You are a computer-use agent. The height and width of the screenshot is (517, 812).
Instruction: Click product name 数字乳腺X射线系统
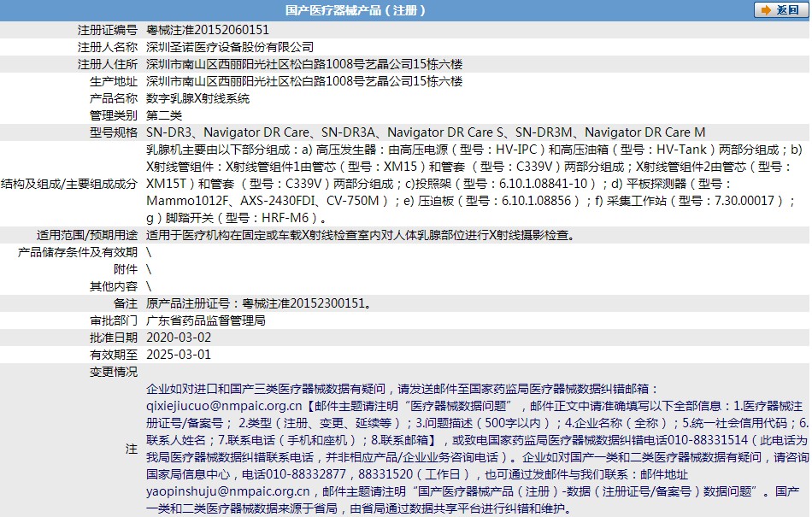point(197,98)
